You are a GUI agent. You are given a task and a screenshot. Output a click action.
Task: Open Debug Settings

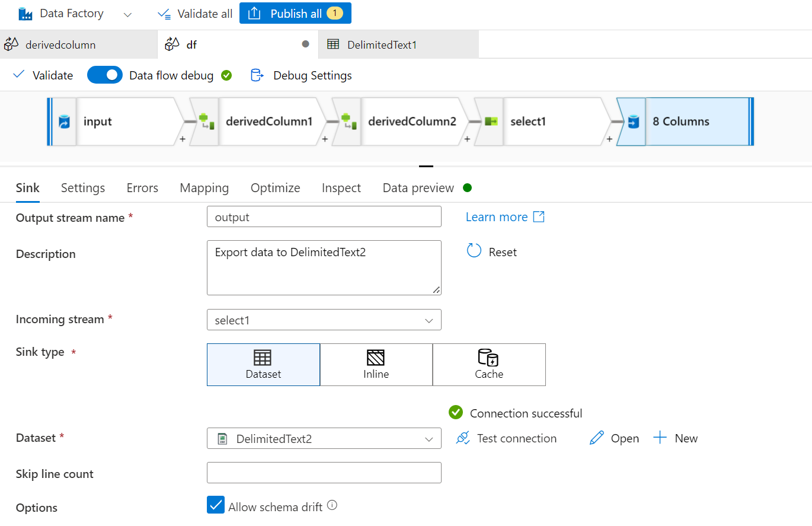pyautogui.click(x=301, y=75)
